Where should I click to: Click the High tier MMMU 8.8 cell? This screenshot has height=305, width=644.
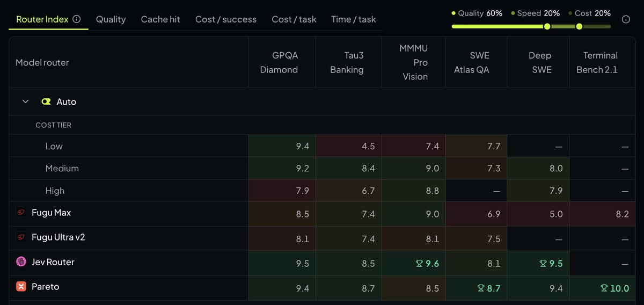[414, 191]
